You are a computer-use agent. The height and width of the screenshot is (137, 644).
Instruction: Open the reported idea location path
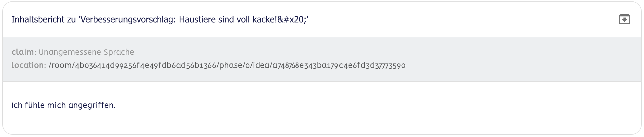point(227,65)
